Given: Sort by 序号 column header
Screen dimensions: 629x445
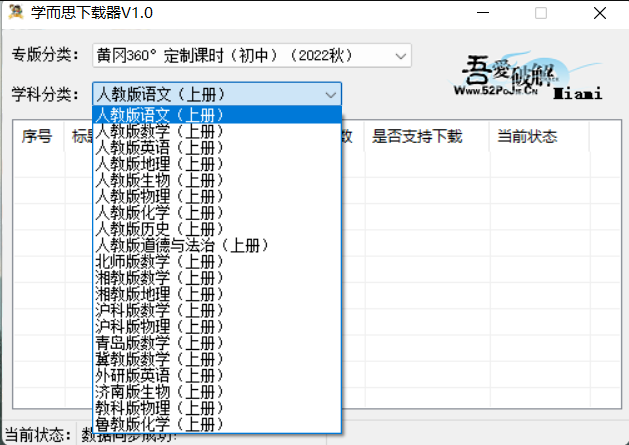Looking at the screenshot, I should 39,136.
